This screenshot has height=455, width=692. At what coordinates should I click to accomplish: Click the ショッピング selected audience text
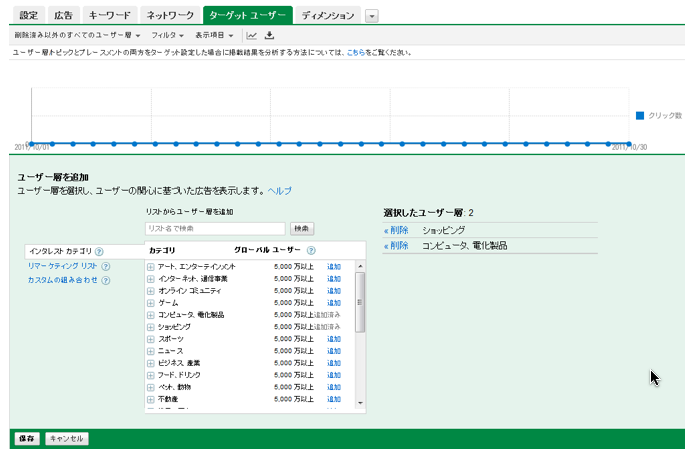444,230
